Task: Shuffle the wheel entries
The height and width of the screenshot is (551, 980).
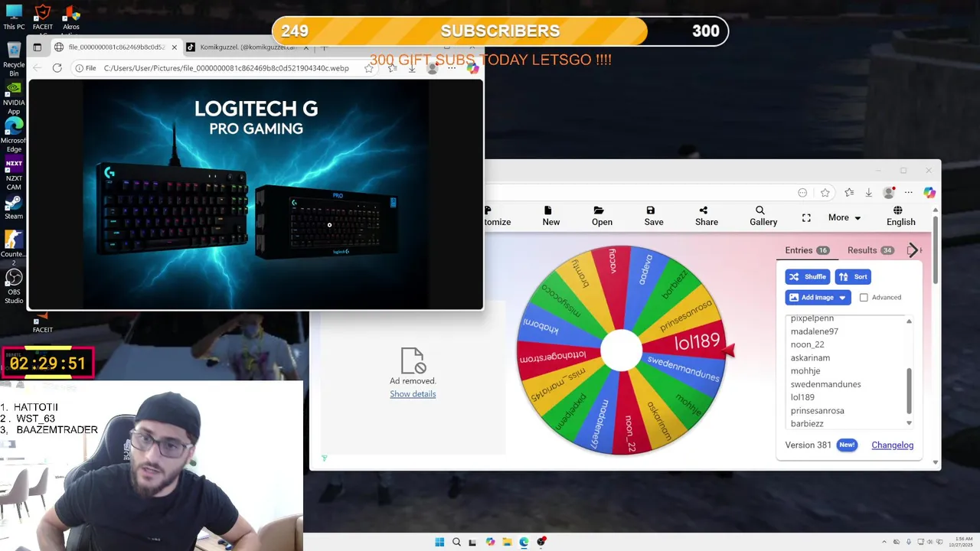Action: [x=808, y=277]
